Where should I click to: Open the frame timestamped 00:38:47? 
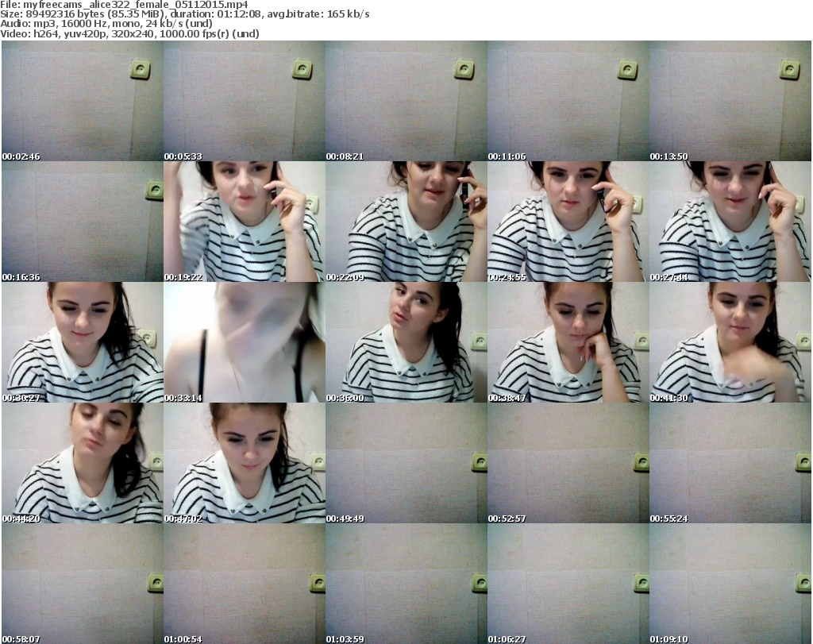point(568,342)
